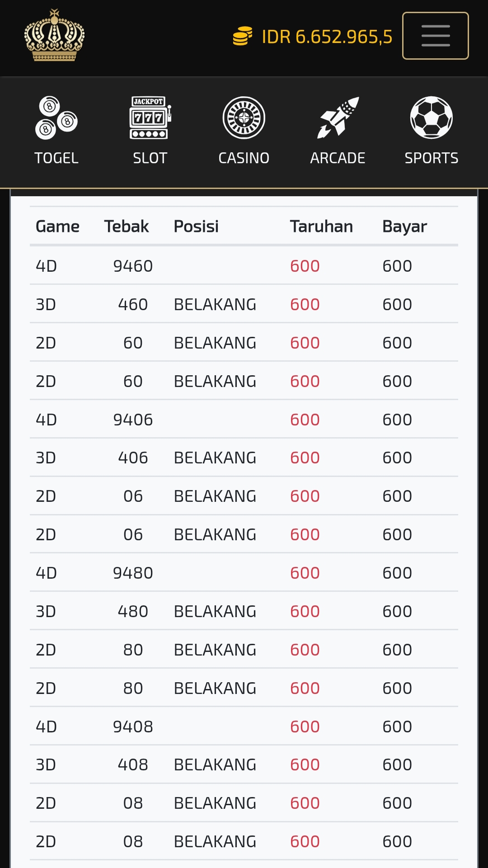Open the Slot jackpot machine icon
The width and height of the screenshot is (488, 868).
(x=150, y=118)
